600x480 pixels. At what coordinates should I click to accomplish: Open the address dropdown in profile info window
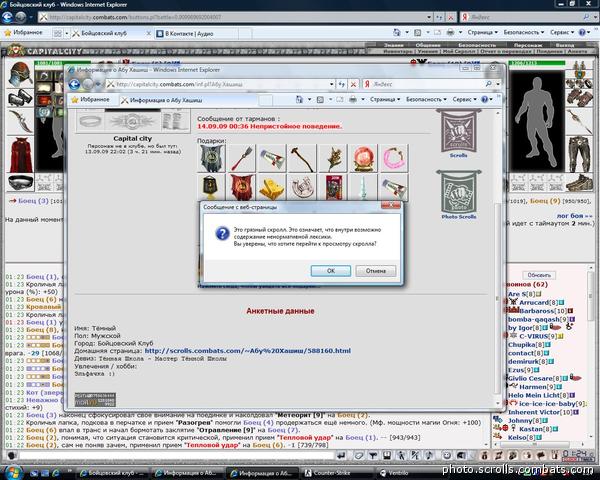tap(331, 84)
